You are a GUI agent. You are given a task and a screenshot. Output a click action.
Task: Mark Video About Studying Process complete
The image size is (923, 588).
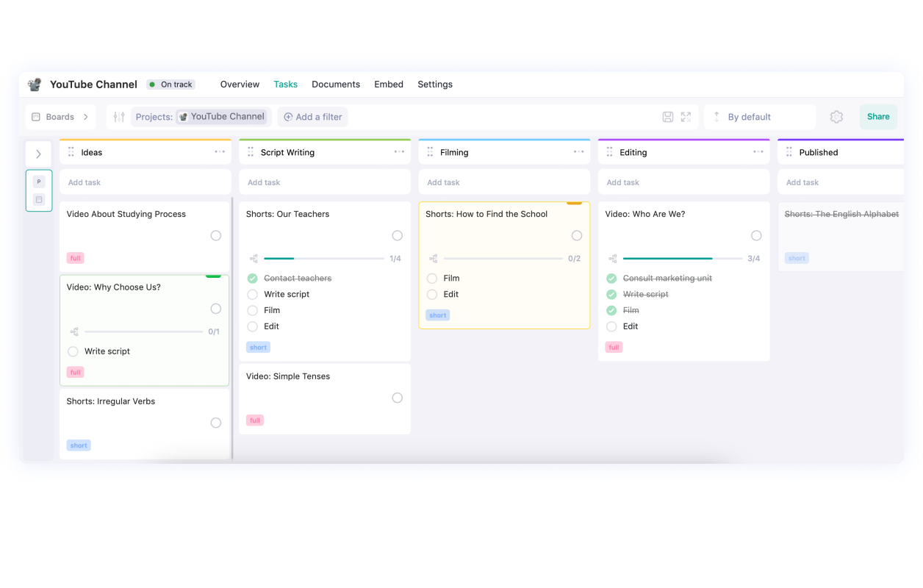click(216, 236)
